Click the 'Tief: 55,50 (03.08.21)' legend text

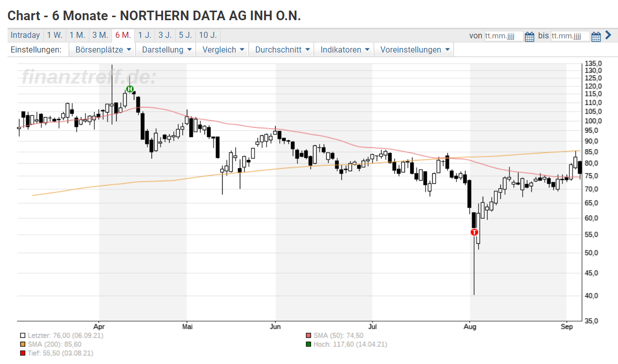click(60, 353)
